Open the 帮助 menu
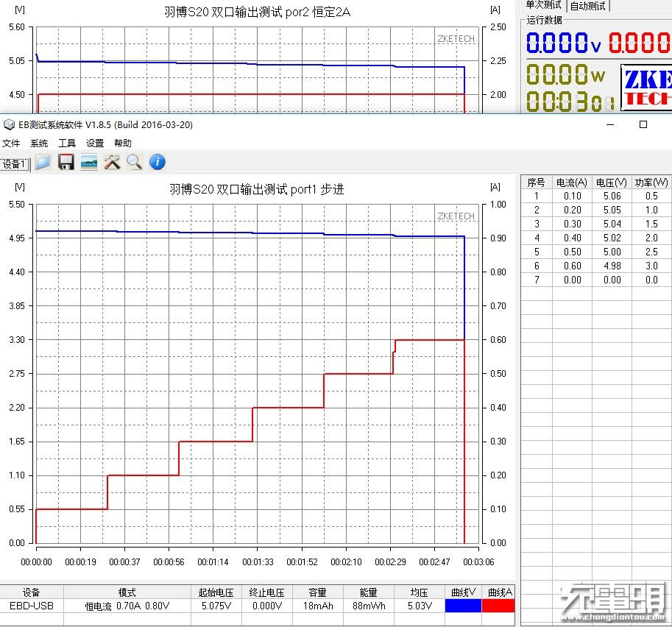672x627 pixels. 122,143
